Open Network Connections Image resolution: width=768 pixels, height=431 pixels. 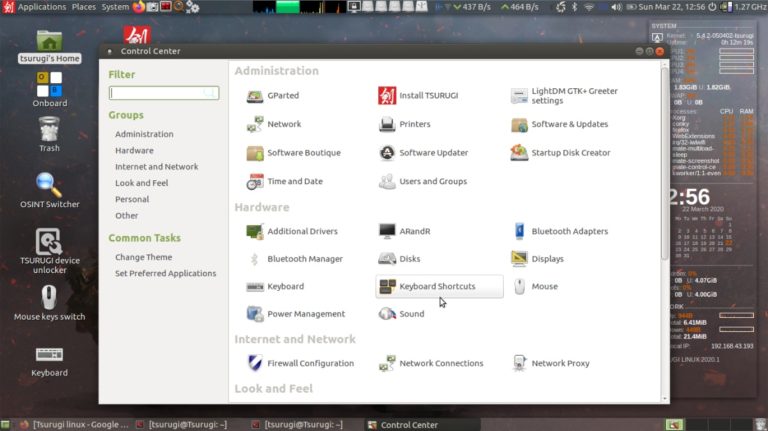(431, 363)
